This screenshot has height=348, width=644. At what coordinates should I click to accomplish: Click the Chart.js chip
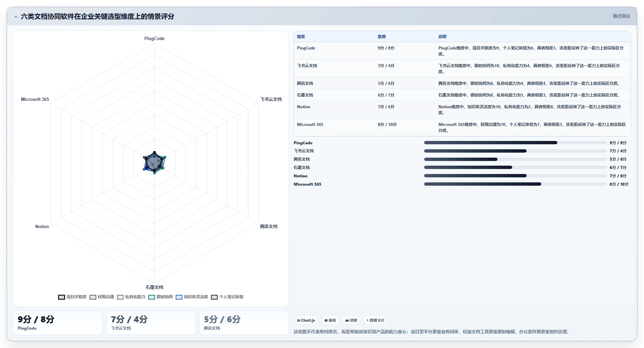pyautogui.click(x=306, y=320)
